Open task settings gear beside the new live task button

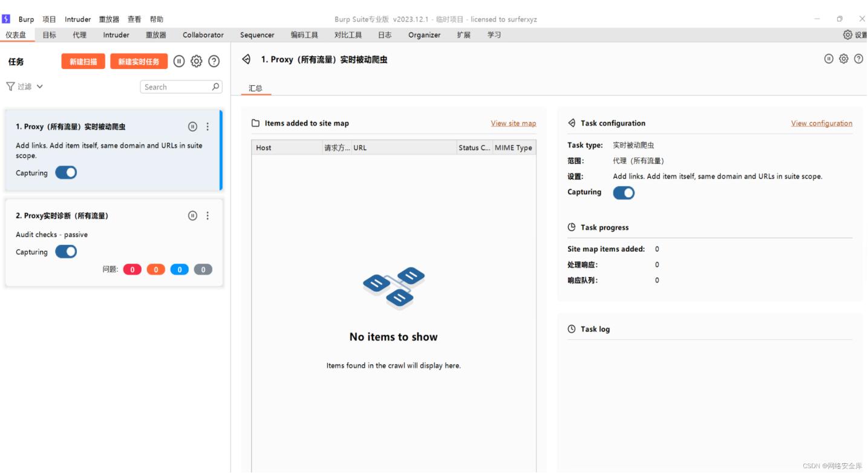tap(196, 61)
